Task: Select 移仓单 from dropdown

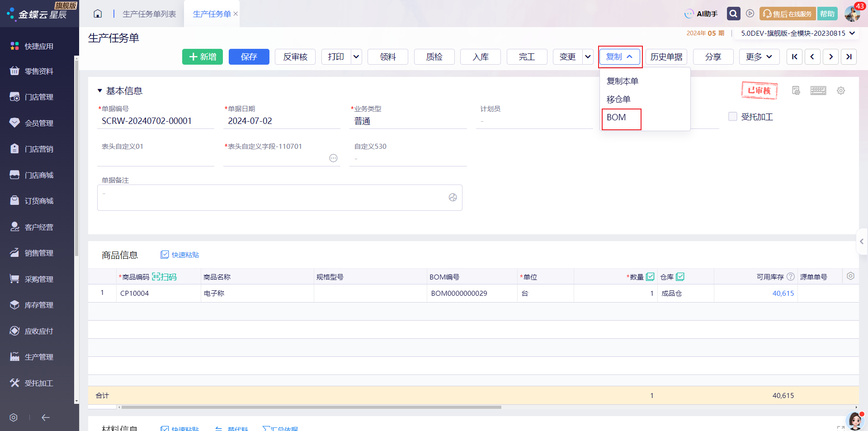Action: coord(618,99)
